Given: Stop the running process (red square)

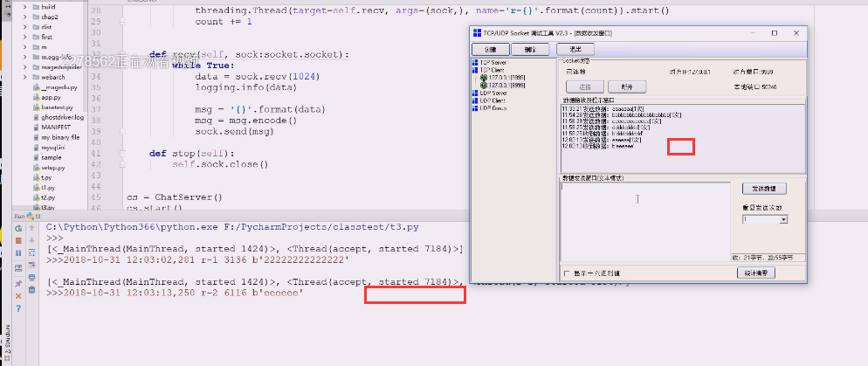Looking at the screenshot, I should (x=18, y=240).
